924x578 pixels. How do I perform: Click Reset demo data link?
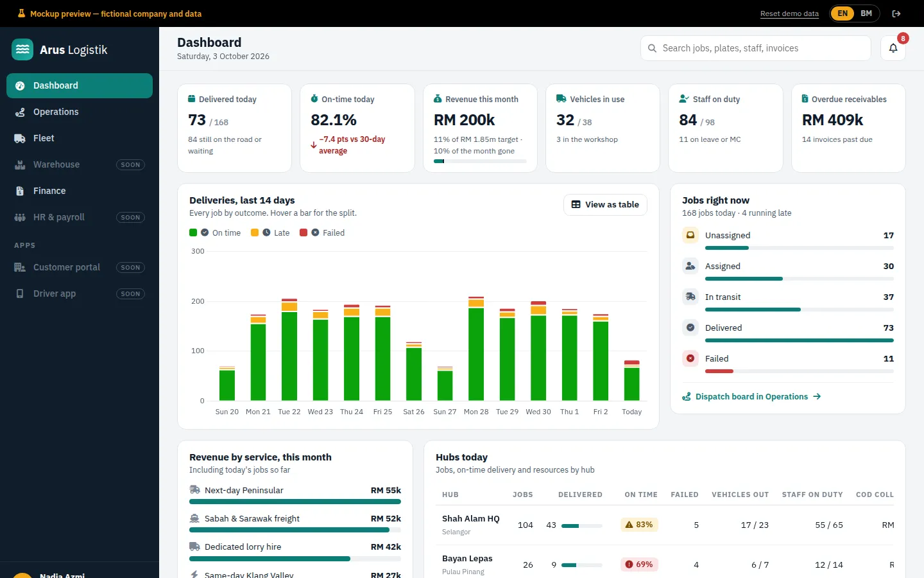pos(789,13)
